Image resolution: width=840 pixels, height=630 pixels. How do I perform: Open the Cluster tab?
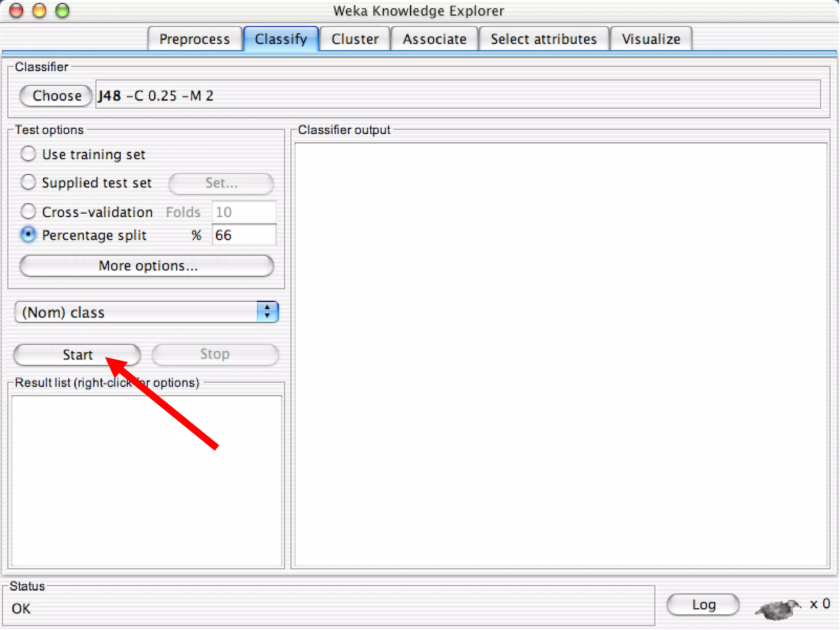[x=355, y=39]
